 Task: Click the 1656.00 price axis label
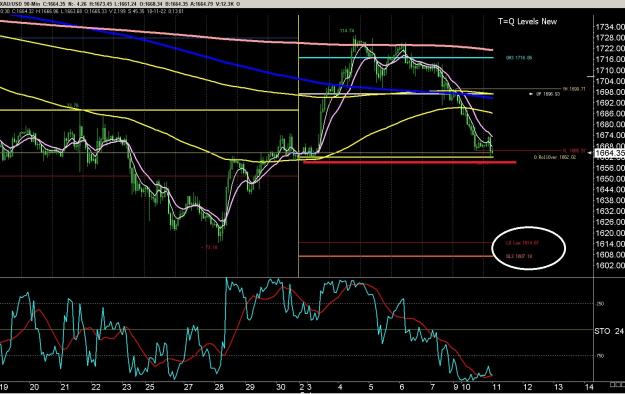coord(609,168)
